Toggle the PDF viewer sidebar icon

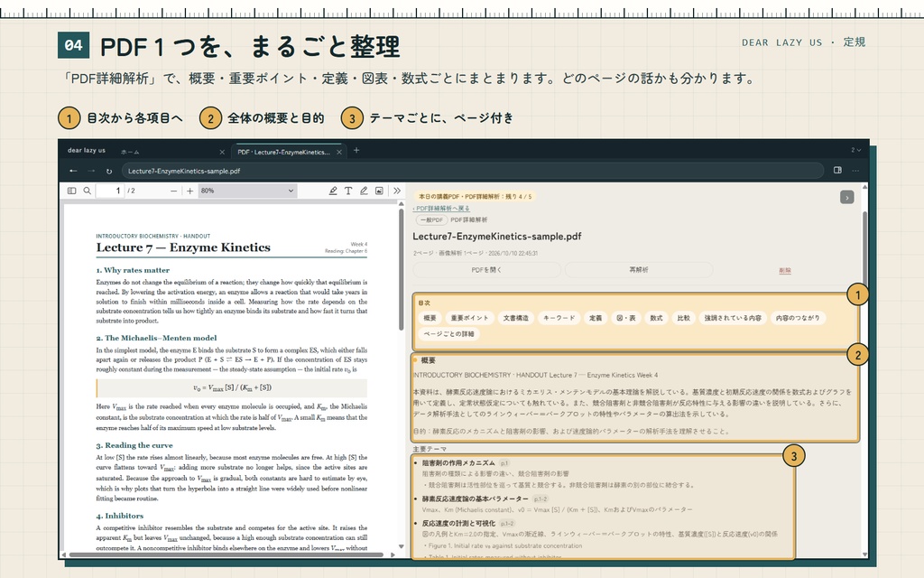pyautogui.click(x=72, y=191)
